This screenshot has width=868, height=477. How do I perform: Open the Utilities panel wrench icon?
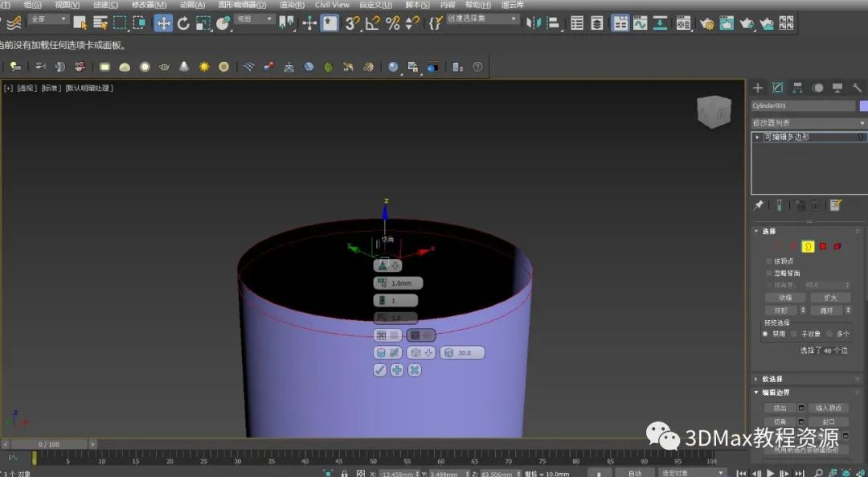pos(857,88)
